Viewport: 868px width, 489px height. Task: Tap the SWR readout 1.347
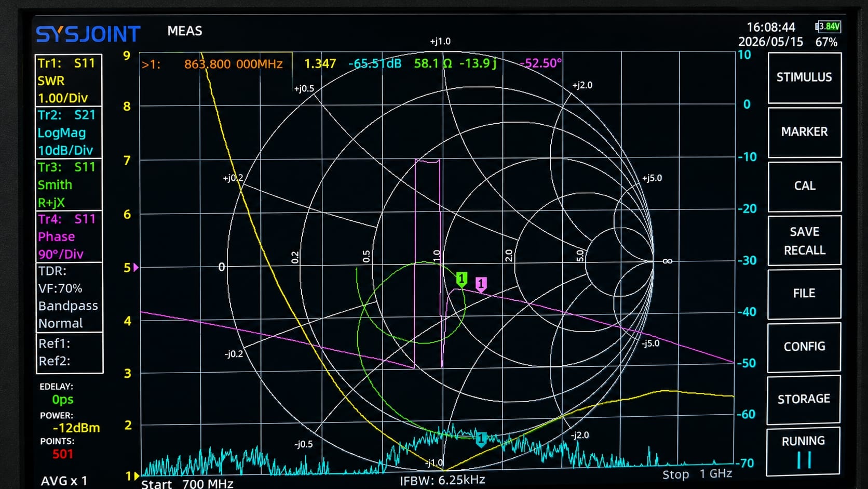(320, 64)
